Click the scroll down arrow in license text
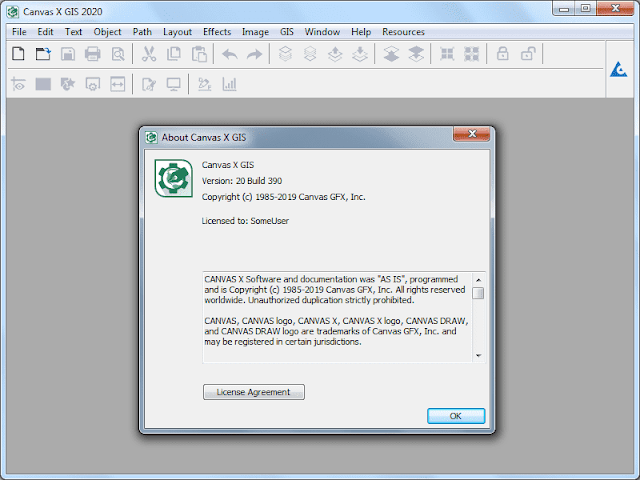The height and width of the screenshot is (480, 640). pyautogui.click(x=478, y=356)
